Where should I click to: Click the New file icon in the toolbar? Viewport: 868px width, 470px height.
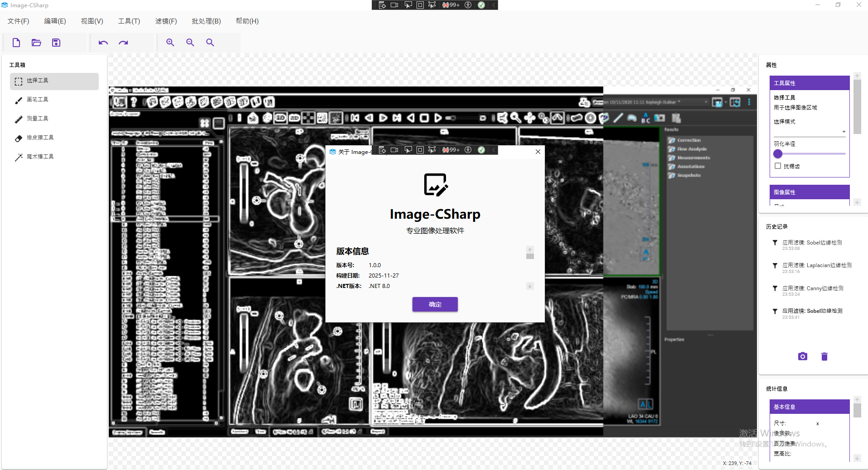coord(16,43)
